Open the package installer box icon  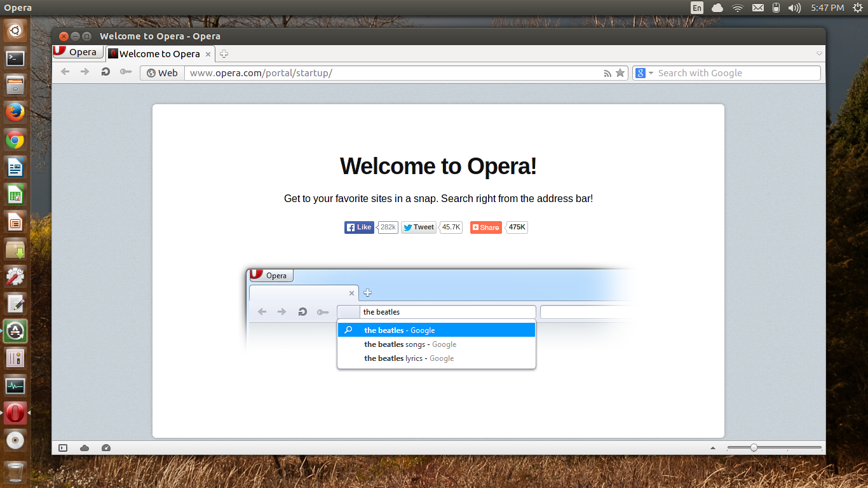tap(15, 249)
